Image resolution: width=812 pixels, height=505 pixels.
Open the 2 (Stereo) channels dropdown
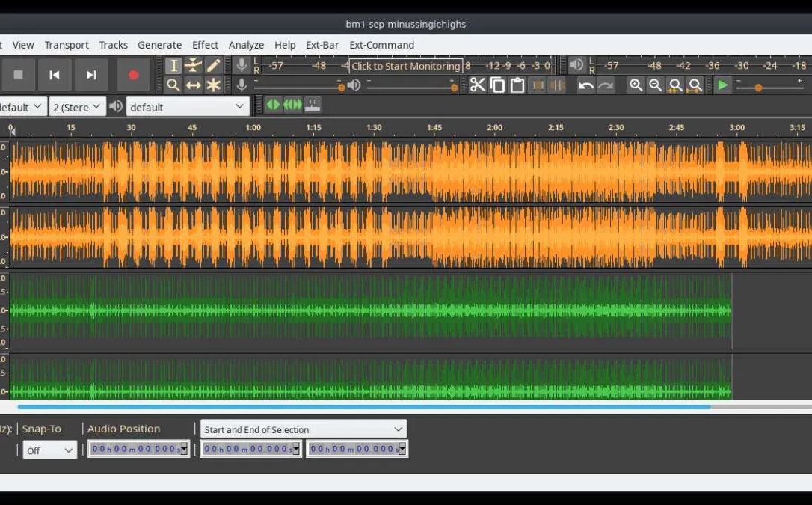77,107
